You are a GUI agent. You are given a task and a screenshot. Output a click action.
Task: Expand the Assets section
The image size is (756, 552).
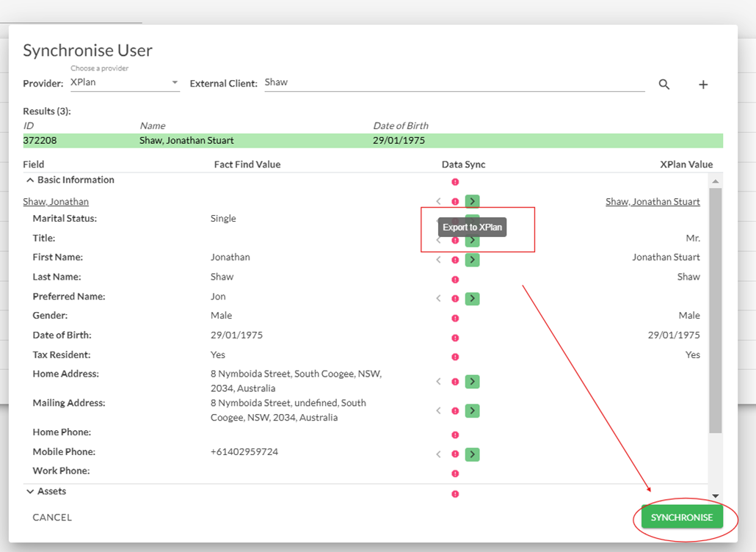(x=30, y=491)
